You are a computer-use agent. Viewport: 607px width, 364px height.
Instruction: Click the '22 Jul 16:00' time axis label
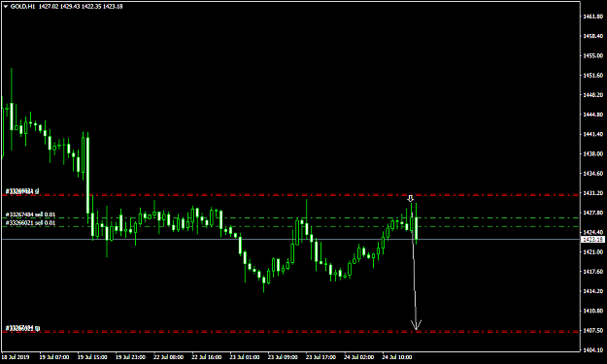pos(207,357)
